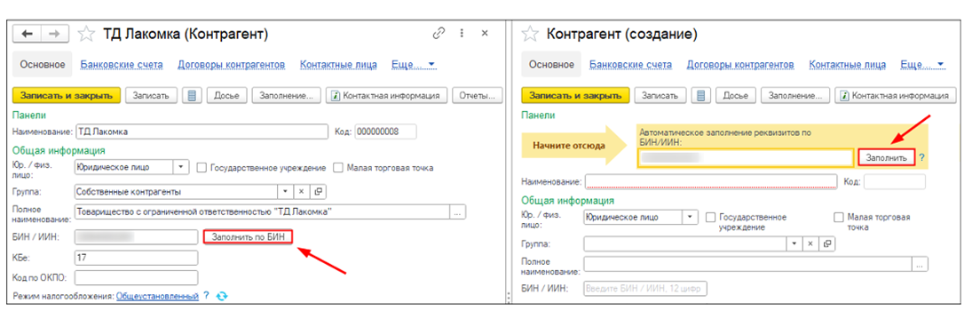Star the Контрагент (создание) form as favorite

point(530,34)
